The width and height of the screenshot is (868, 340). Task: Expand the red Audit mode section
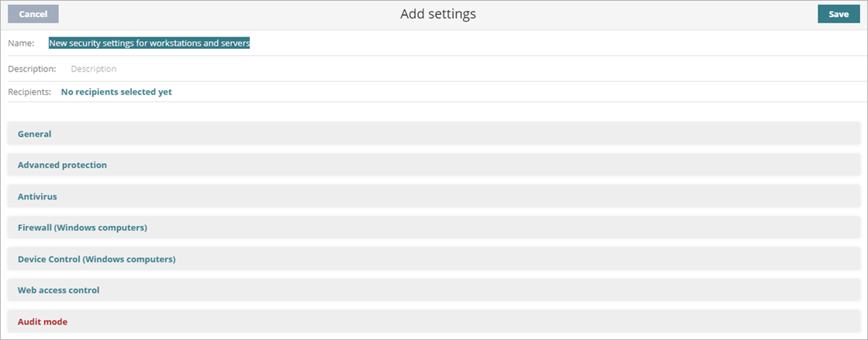(x=434, y=321)
